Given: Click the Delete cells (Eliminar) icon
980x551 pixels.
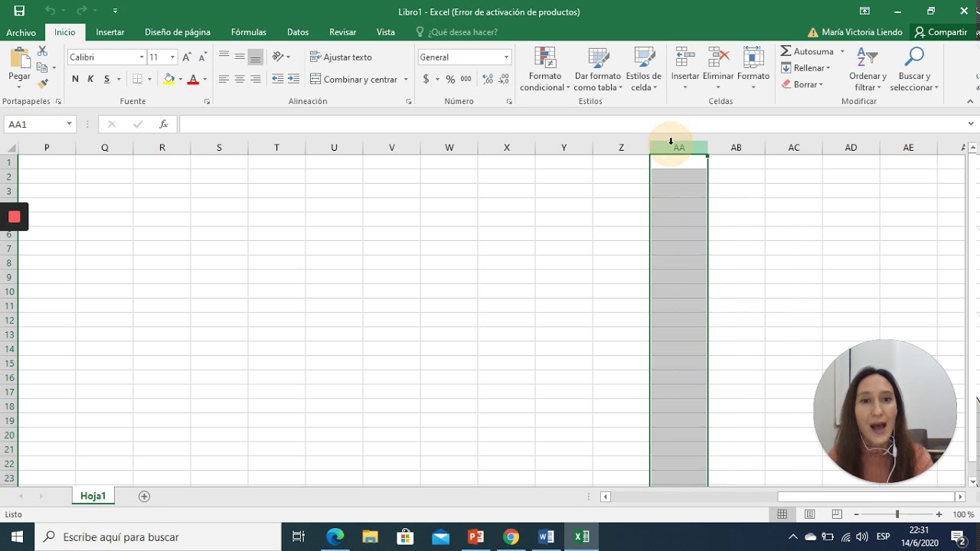Looking at the screenshot, I should (x=718, y=58).
